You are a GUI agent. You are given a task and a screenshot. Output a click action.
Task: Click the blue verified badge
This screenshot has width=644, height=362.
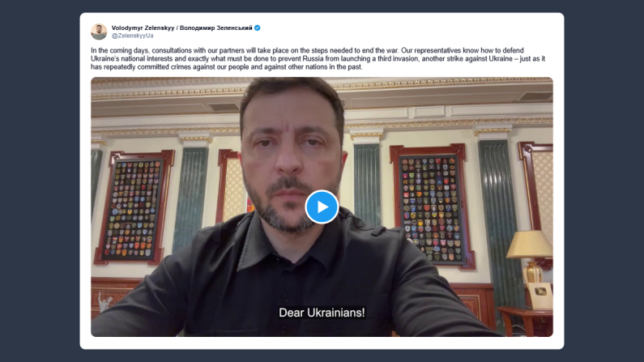[x=257, y=28]
